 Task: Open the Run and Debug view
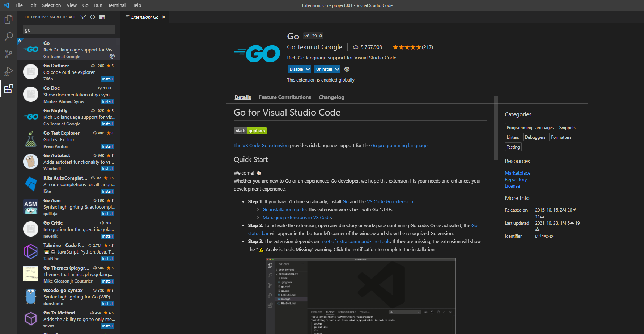[9, 71]
